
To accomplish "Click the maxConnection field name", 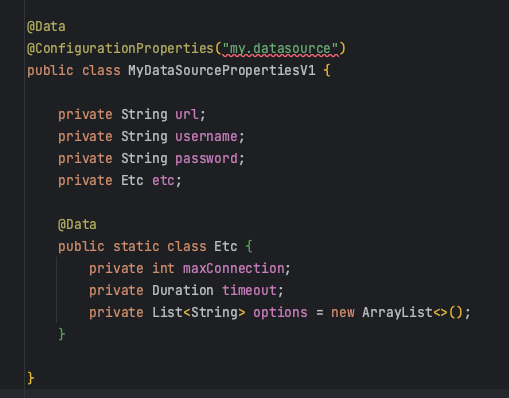I will coord(234,269).
